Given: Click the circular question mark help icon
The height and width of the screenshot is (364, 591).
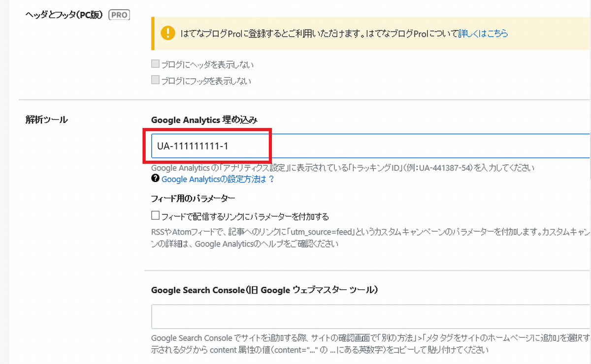Looking at the screenshot, I should [155, 178].
